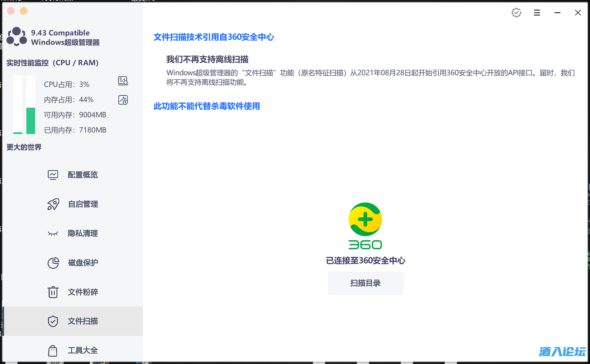The image size is (590, 364).
Task: Select the 磁盘保护 menu label
Action: [x=83, y=263]
